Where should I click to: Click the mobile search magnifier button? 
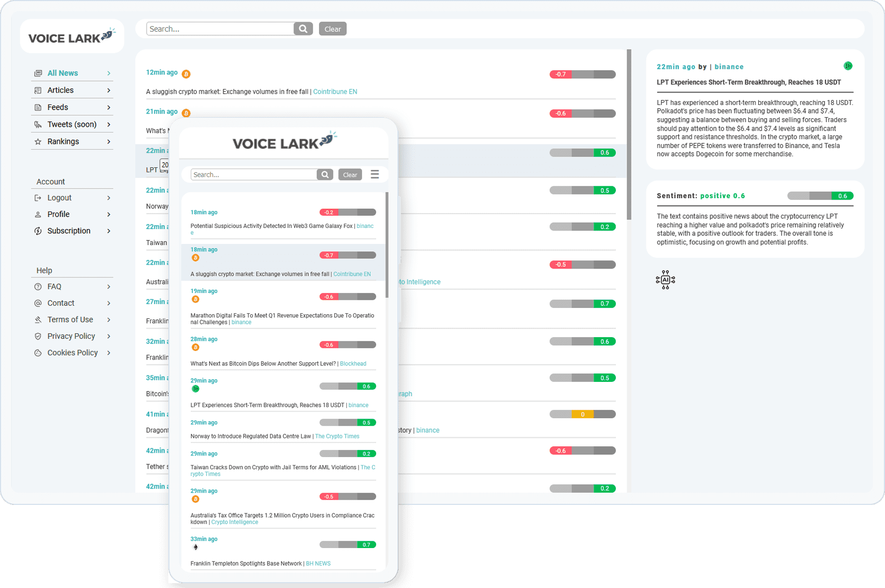(x=324, y=175)
